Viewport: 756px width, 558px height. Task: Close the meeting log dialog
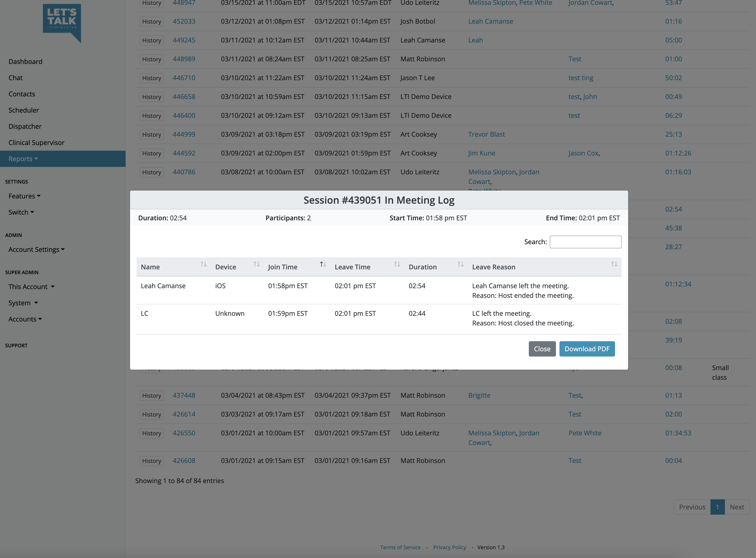pyautogui.click(x=542, y=349)
